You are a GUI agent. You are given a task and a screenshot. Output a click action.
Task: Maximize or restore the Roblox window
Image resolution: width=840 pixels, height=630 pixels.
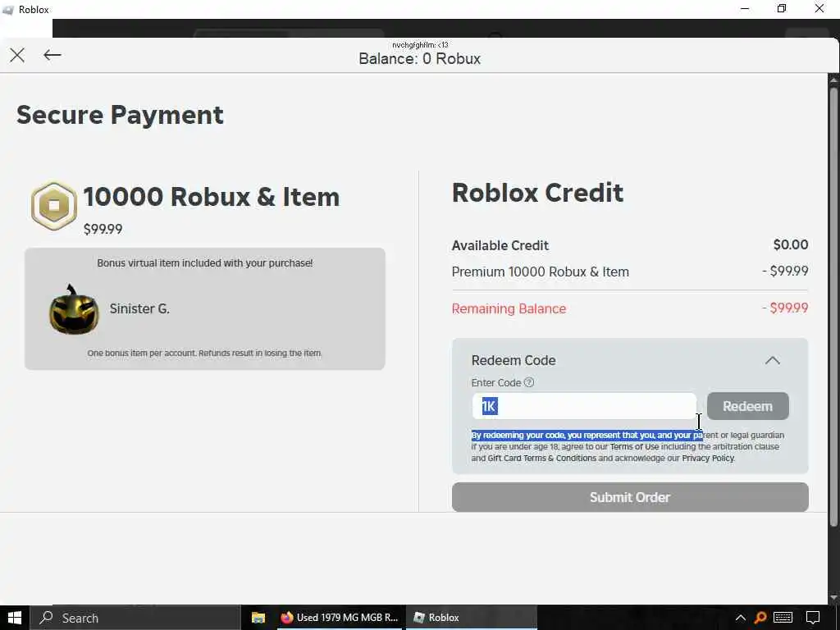[782, 8]
